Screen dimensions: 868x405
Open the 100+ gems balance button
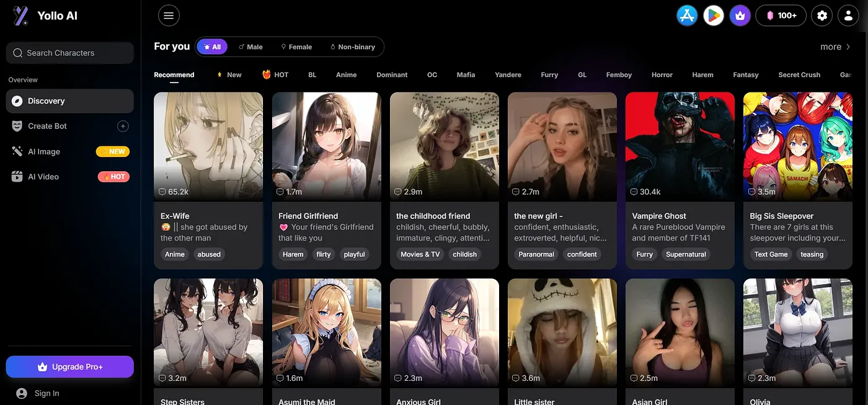(781, 16)
